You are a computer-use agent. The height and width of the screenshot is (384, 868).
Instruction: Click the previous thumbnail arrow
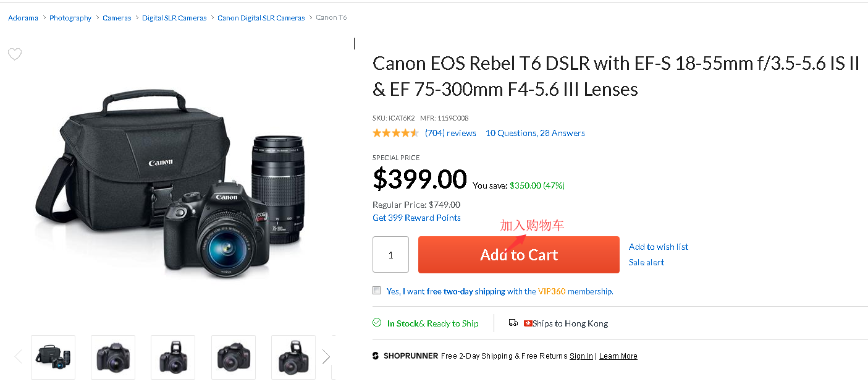[x=18, y=356]
